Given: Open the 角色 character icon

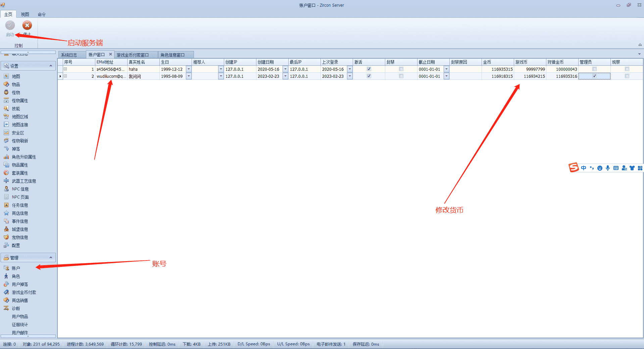Looking at the screenshot, I should (6, 276).
